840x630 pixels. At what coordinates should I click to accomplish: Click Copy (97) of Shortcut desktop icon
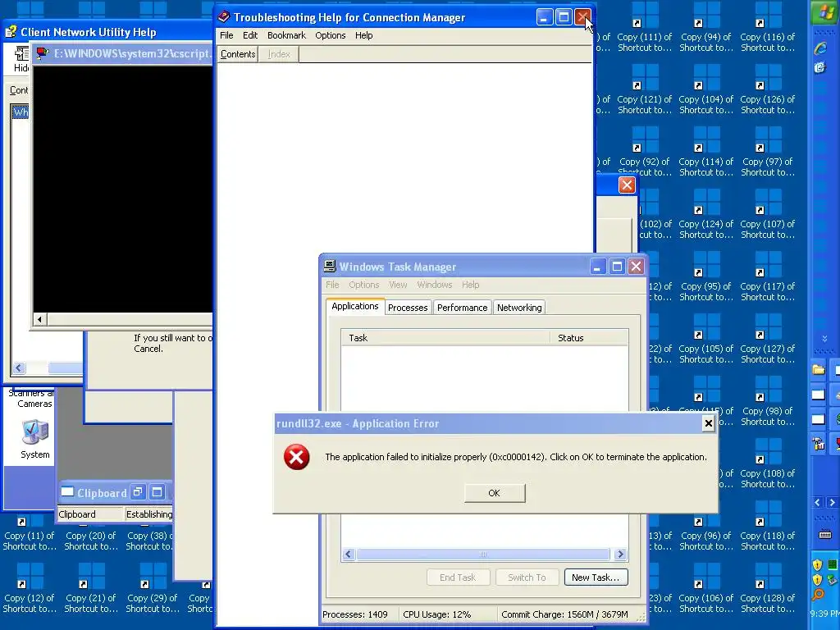point(768,152)
